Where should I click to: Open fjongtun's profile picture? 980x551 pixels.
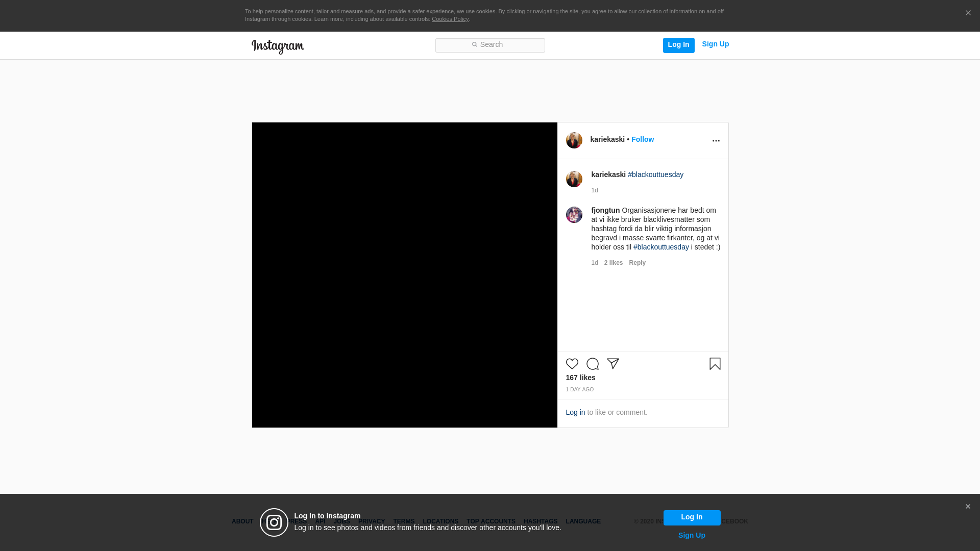[574, 215]
